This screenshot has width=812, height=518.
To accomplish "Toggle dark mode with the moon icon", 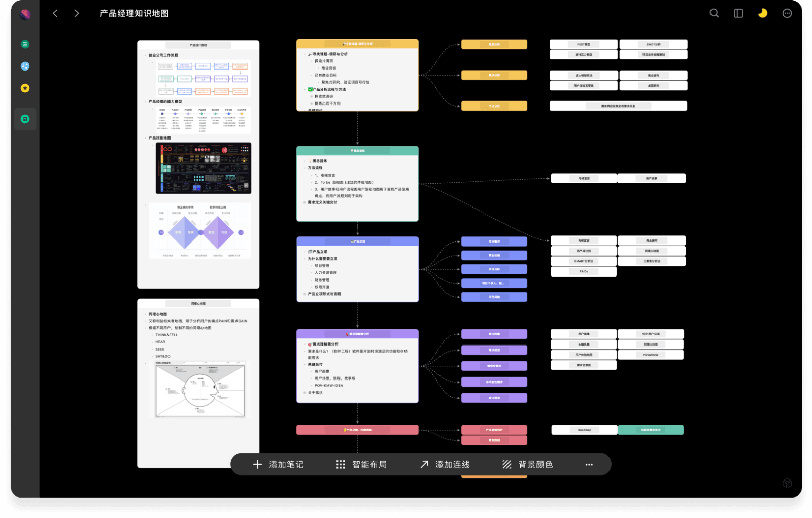I will 763,13.
